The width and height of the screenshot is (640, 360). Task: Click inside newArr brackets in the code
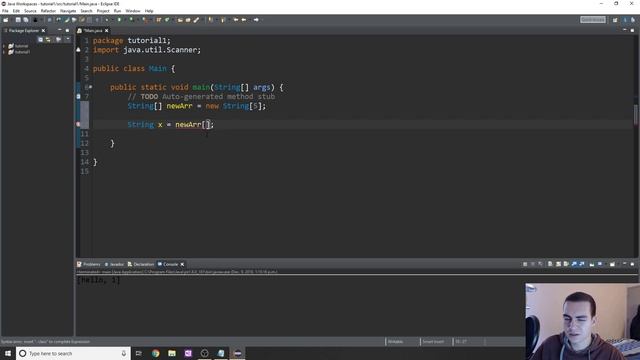tap(207, 124)
